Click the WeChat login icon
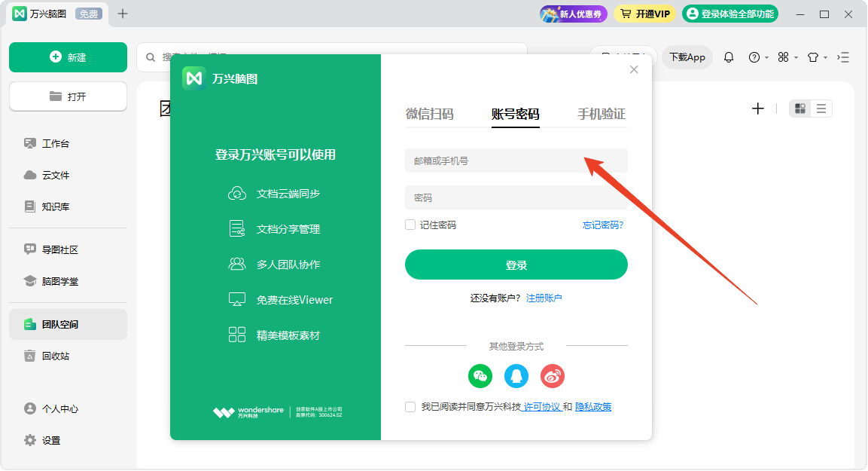This screenshot has width=868, height=471. (480, 376)
